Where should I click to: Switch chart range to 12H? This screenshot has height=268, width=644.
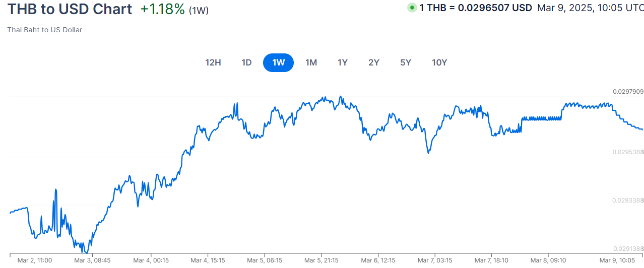pyautogui.click(x=213, y=63)
